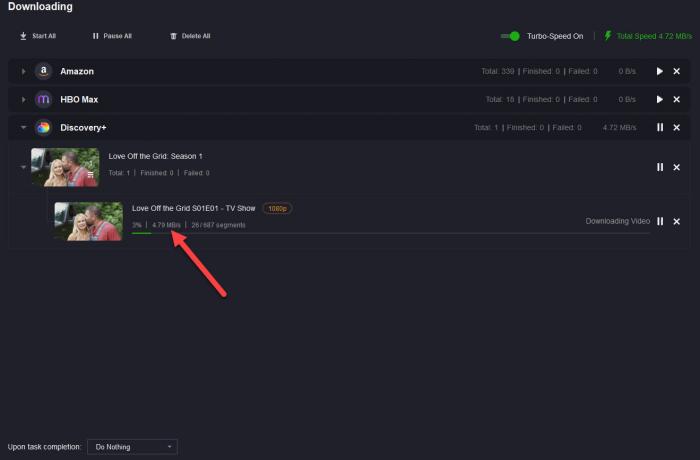Click the Delete All button
The width and height of the screenshot is (700, 460).
coord(190,36)
